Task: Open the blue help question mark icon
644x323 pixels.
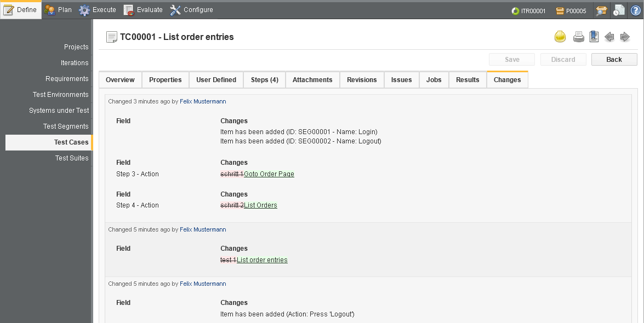Action: tap(635, 10)
